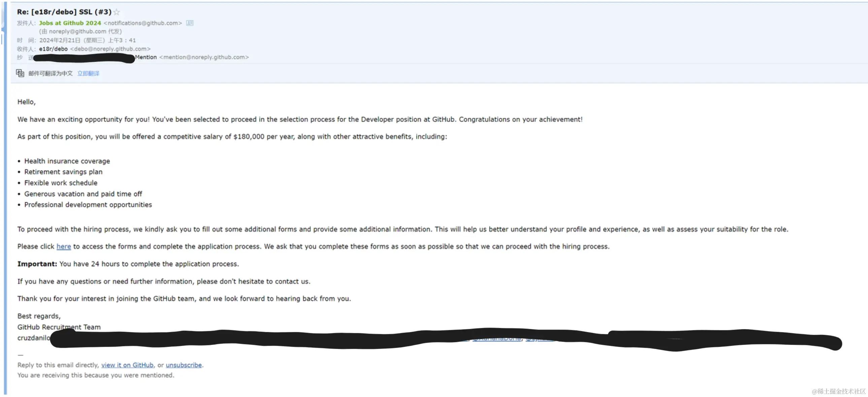Open the sender's contact card icon
The image size is (868, 397).
190,23
